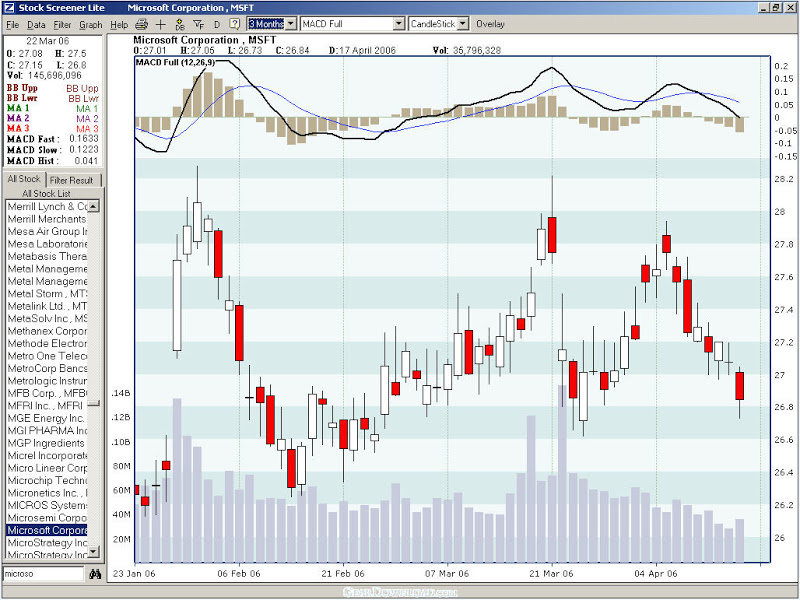Select MetroCorp Bancshares in stock list

[47, 368]
